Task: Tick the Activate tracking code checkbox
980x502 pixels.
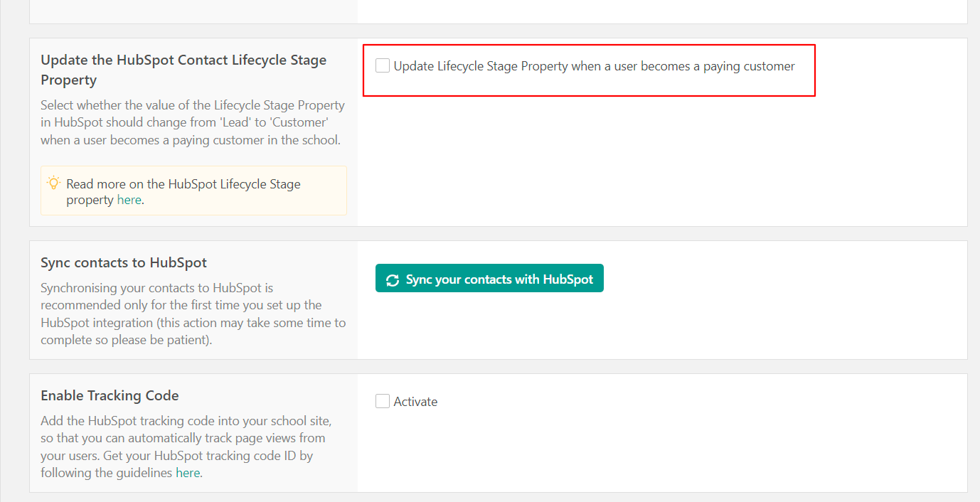Action: (383, 401)
